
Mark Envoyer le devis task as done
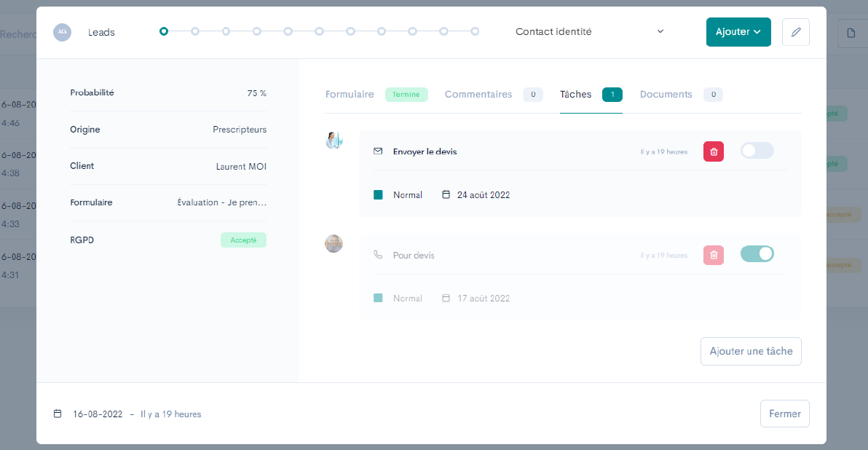coord(757,151)
